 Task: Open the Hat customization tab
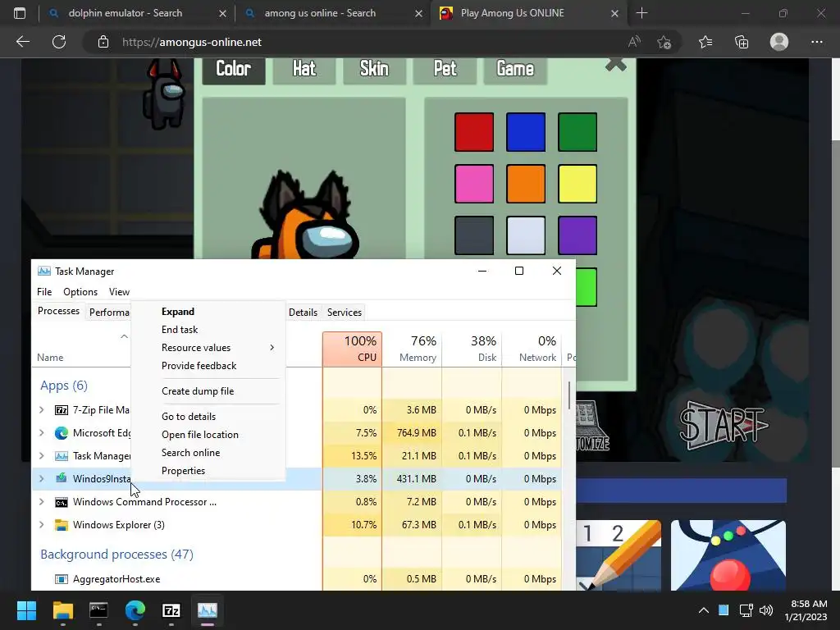click(x=304, y=69)
